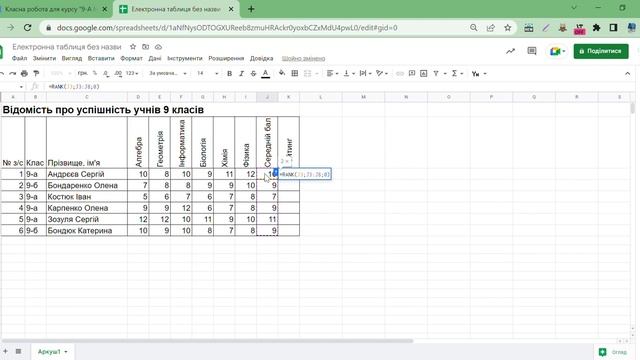Viewport: 640px width, 360px height.
Task: Apply bold formatting
Action: pos(229,73)
